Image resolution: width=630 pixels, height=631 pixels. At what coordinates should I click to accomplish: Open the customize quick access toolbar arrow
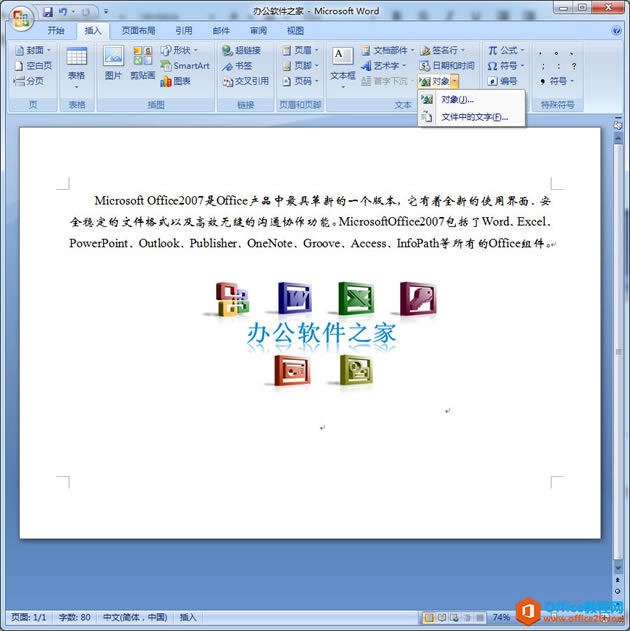pos(106,12)
